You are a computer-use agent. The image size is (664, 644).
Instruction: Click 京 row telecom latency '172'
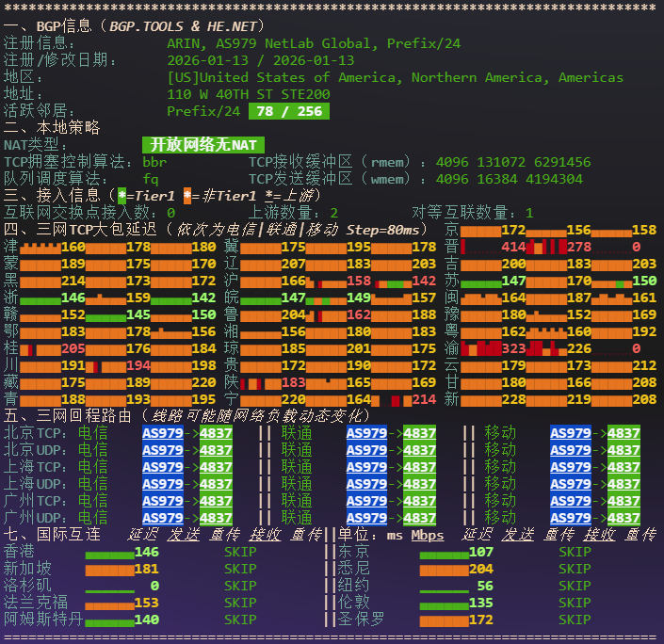[513, 230]
